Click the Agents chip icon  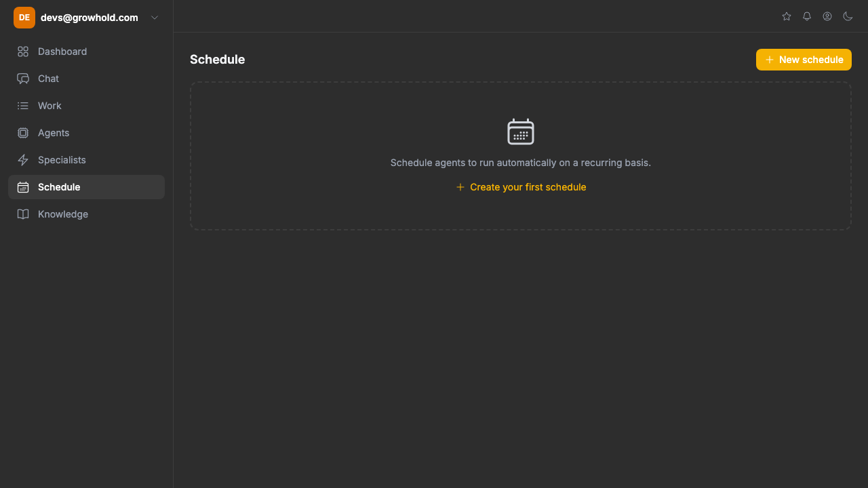coord(23,133)
